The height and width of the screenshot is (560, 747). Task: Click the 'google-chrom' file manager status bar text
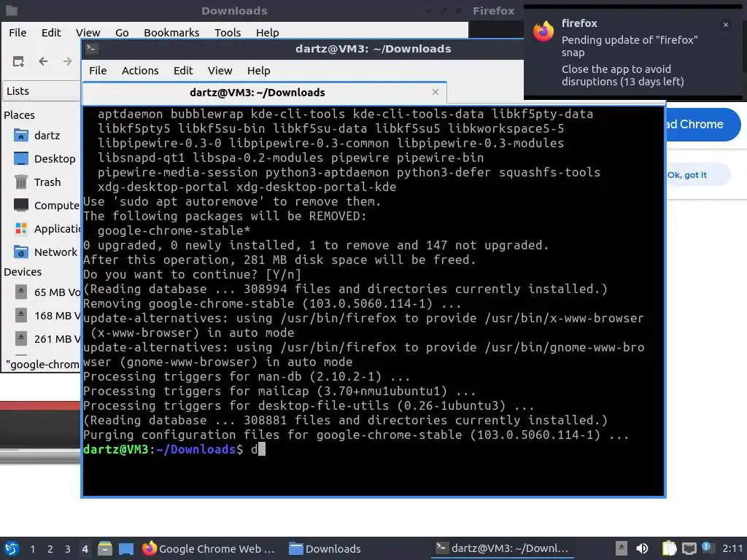pyautogui.click(x=42, y=365)
